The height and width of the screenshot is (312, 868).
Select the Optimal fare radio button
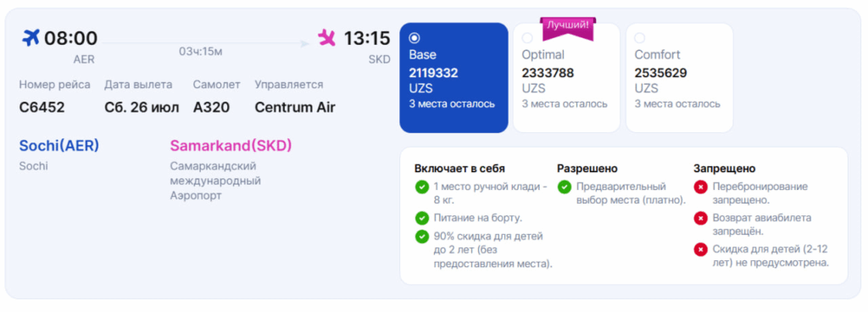527,38
